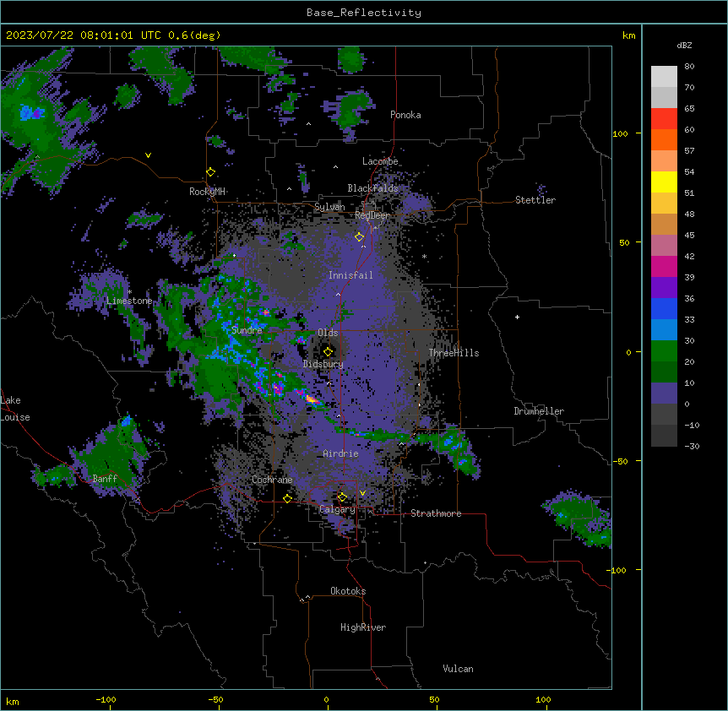
Task: Click the yellow diamond marker above Calgary label
Action: pos(342,497)
